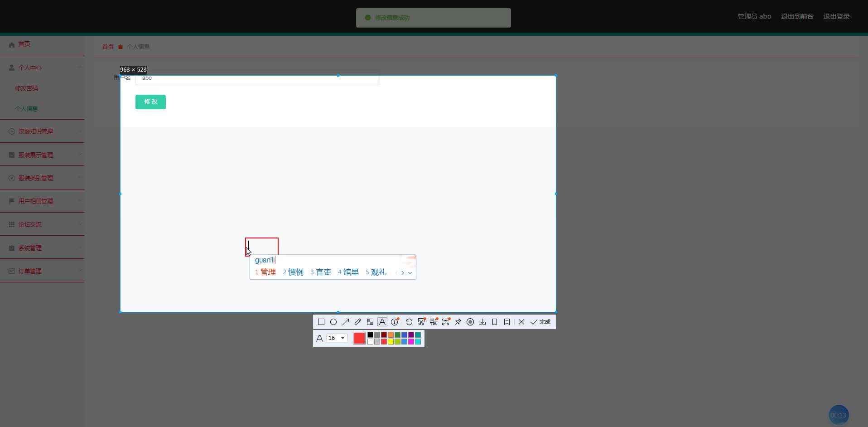Open 个人信息 in the sidebar
This screenshot has width=868, height=427.
point(26,109)
